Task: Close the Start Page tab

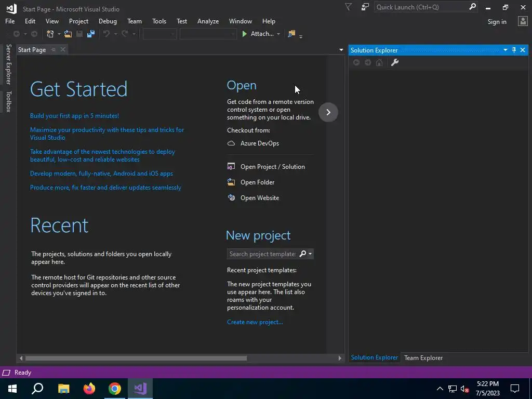Action: coord(63,50)
